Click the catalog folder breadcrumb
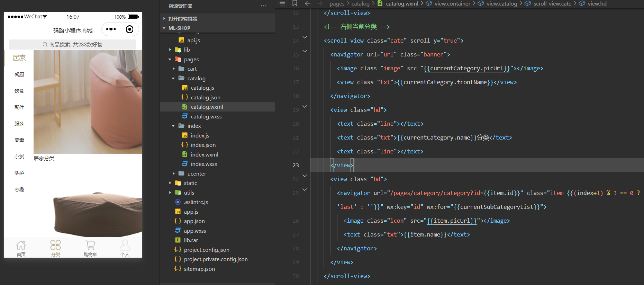 361,3
